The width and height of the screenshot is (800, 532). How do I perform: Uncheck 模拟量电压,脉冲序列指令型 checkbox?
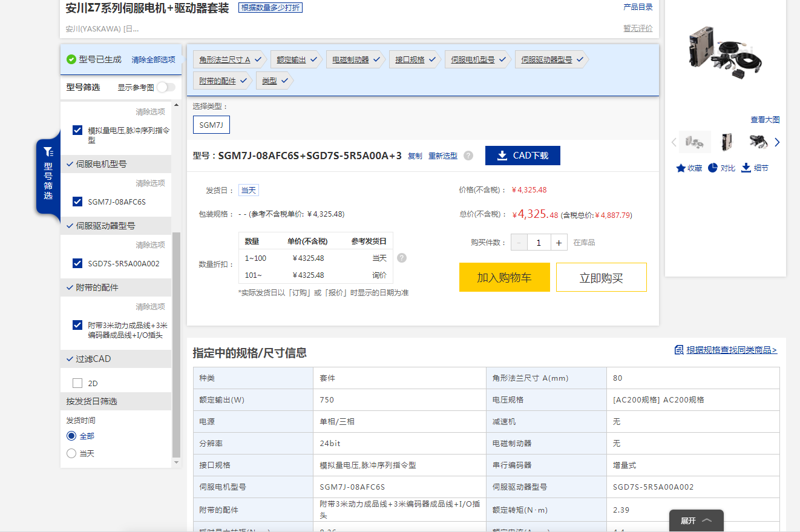pyautogui.click(x=77, y=130)
